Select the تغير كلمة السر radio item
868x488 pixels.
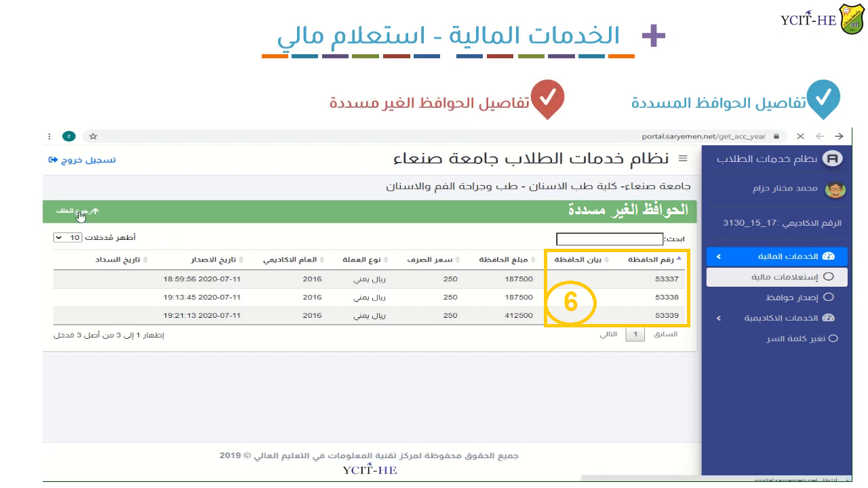[x=833, y=338]
